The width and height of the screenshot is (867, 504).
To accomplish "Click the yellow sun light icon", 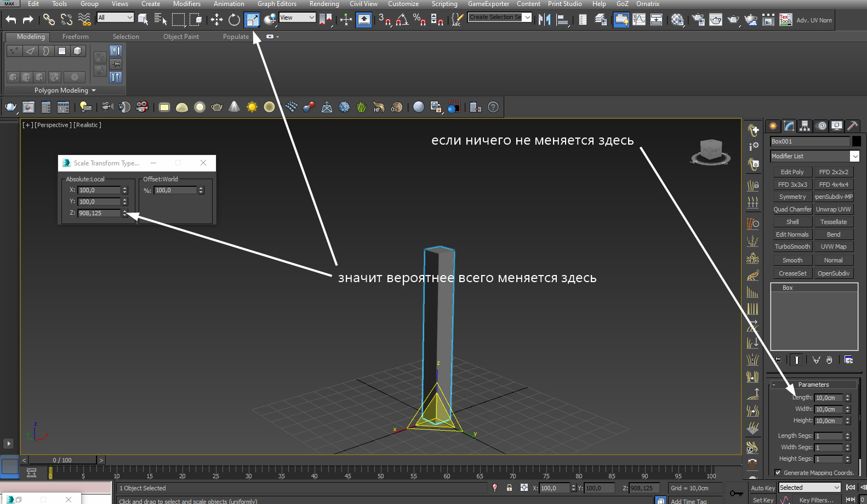I will click(x=252, y=107).
